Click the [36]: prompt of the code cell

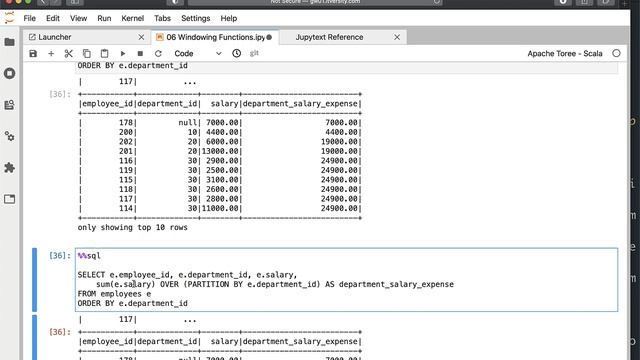tap(60, 256)
